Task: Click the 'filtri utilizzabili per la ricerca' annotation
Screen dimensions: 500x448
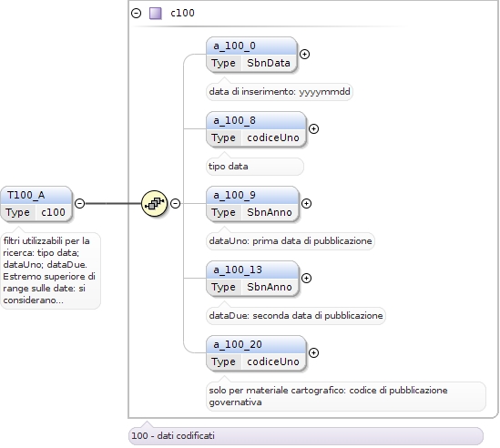Action: pyautogui.click(x=50, y=270)
